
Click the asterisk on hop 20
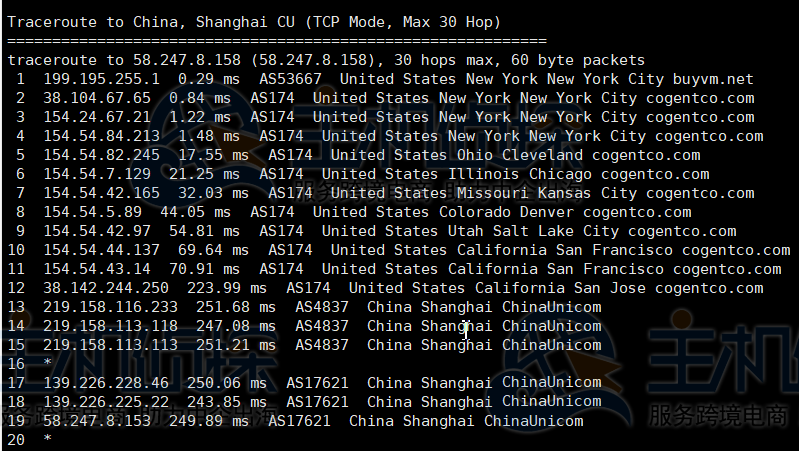[47, 438]
